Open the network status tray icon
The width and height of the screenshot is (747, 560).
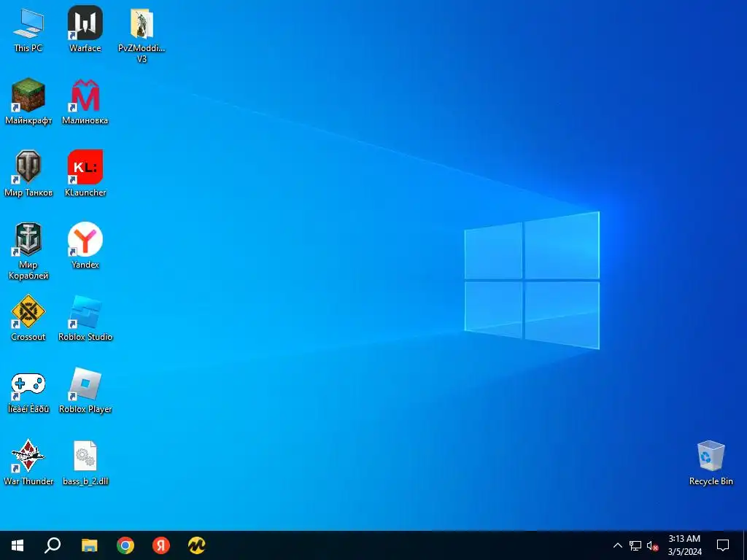click(x=635, y=545)
